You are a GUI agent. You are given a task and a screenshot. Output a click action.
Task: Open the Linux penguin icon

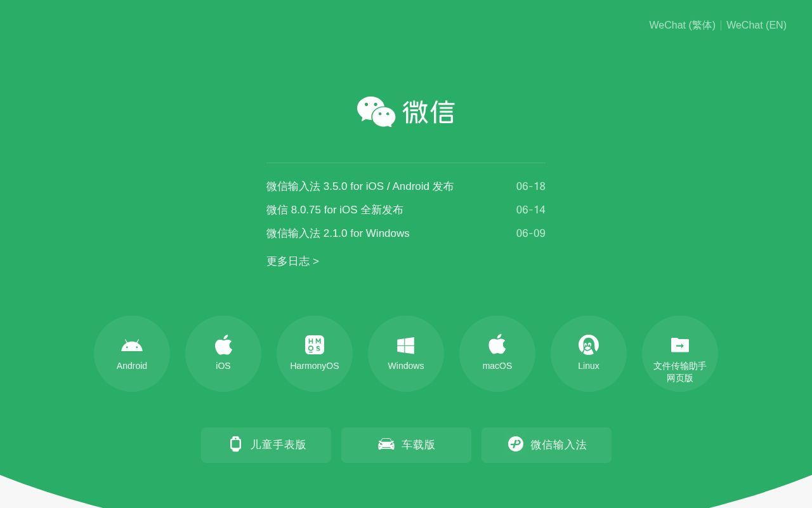[x=589, y=345]
